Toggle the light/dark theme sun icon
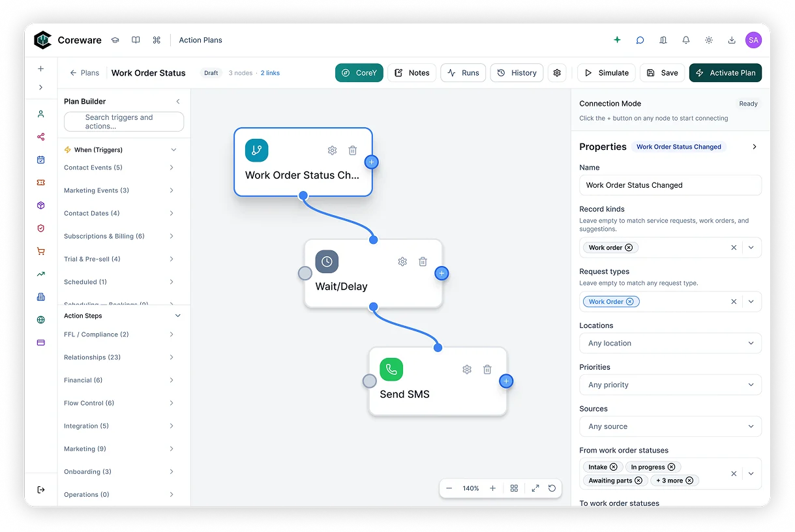The image size is (795, 532). click(709, 40)
